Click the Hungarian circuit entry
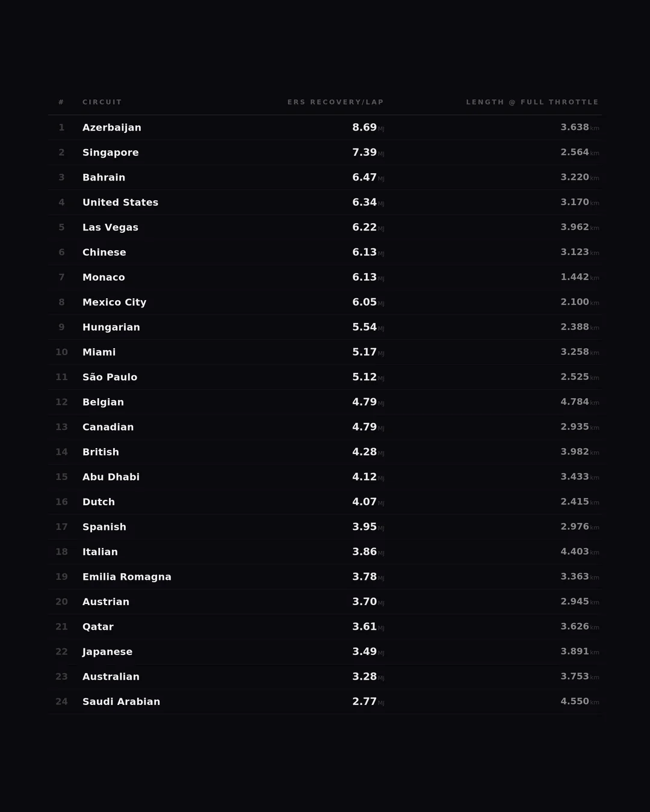This screenshot has height=812, width=650. click(x=111, y=327)
